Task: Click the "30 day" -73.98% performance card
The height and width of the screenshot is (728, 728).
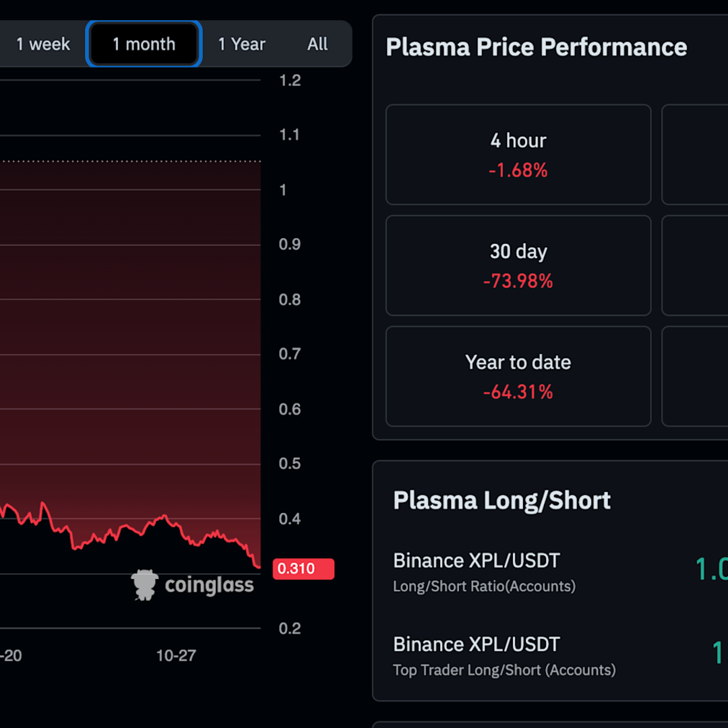Action: coord(518,265)
